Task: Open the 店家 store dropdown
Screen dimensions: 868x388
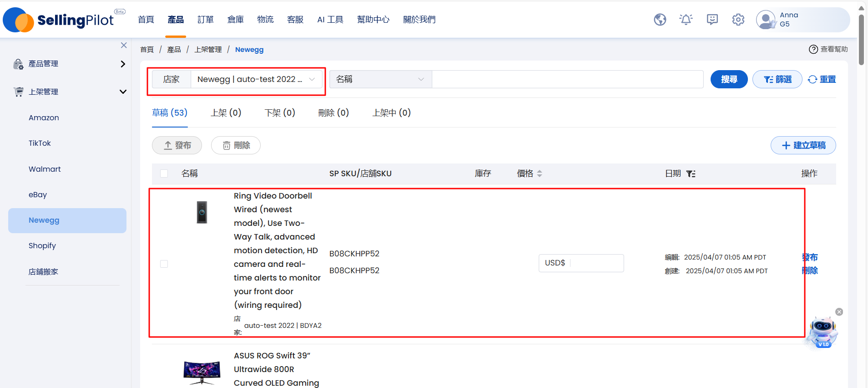Action: point(257,79)
